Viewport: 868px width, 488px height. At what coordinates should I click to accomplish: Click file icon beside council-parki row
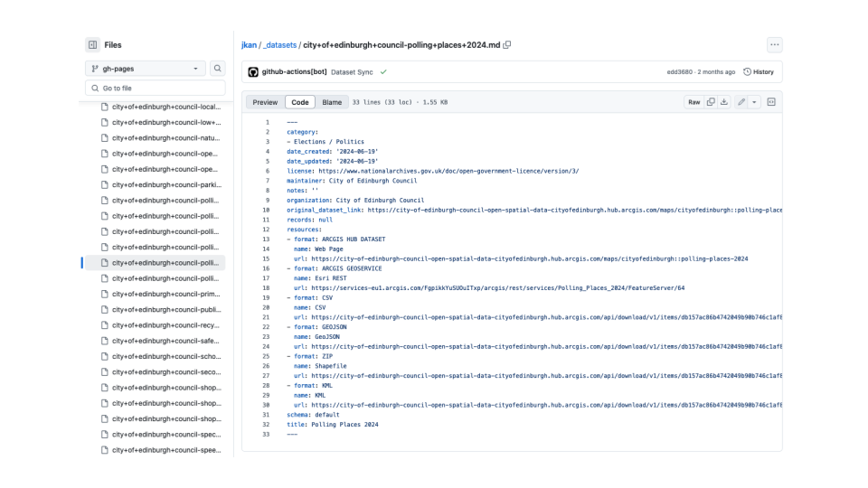105,184
